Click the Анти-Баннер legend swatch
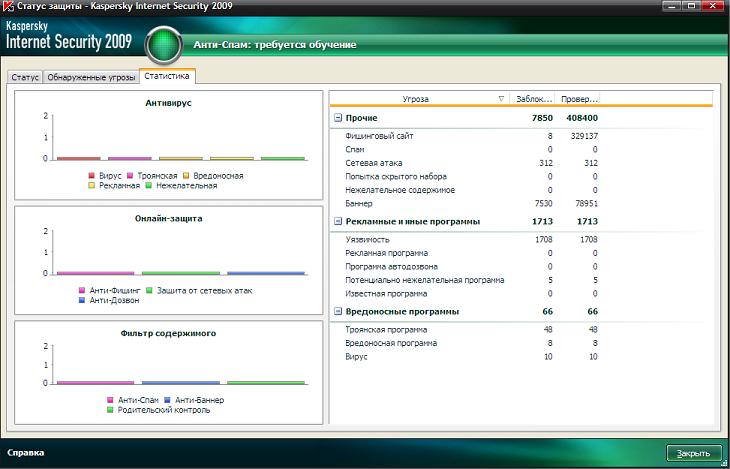Screen dimensions: 730x469 (x=168, y=401)
